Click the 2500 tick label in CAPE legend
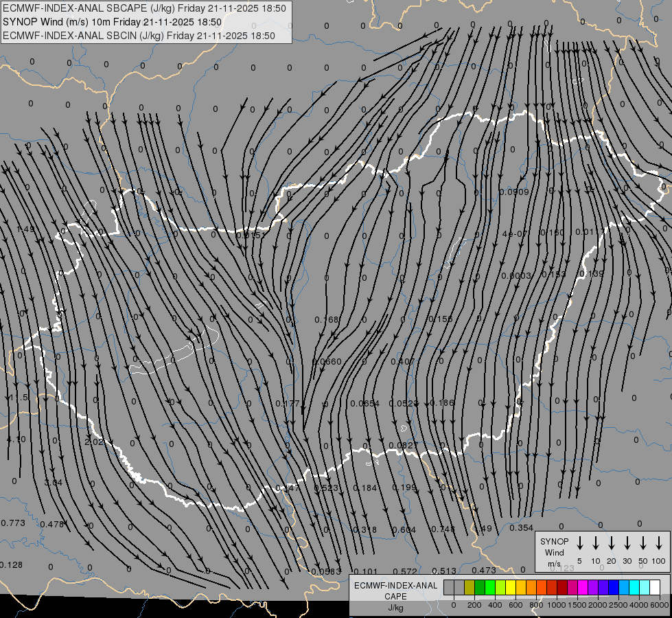The image size is (672, 618). click(618, 605)
